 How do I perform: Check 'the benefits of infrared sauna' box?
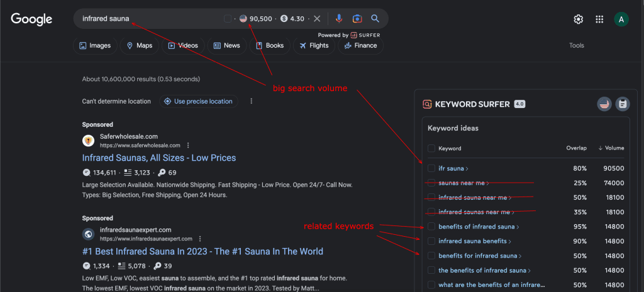click(431, 270)
